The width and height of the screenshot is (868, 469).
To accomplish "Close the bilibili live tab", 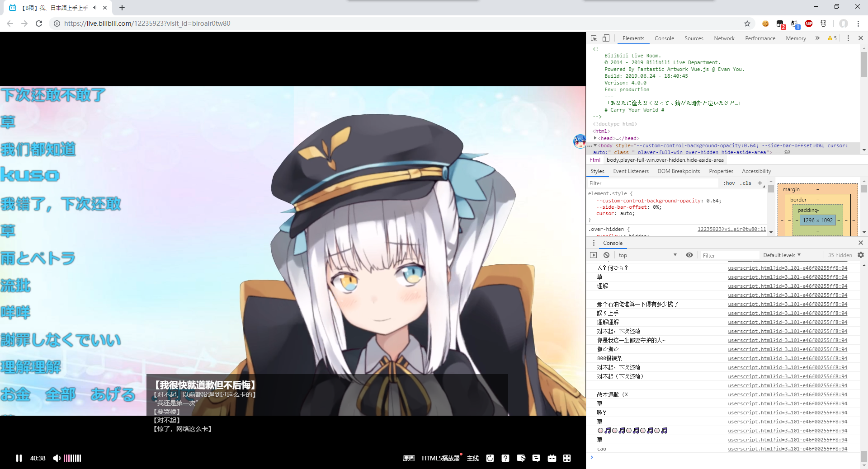I will coord(105,8).
